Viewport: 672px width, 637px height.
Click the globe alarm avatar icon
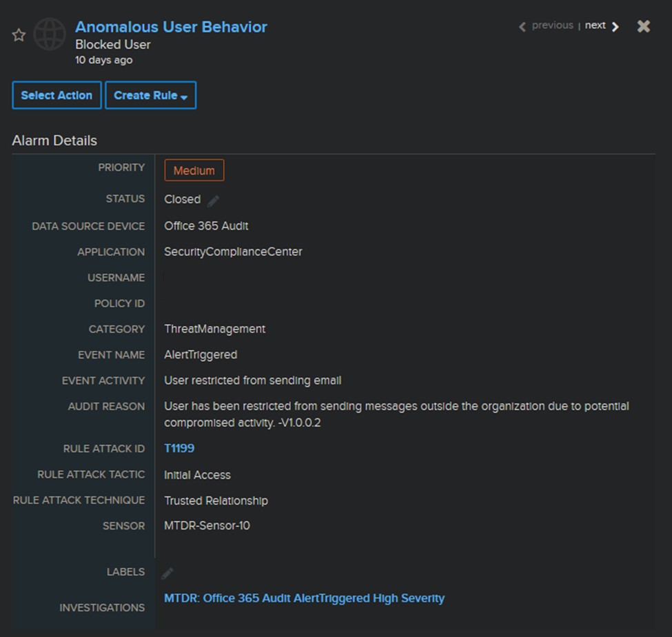coord(49,33)
